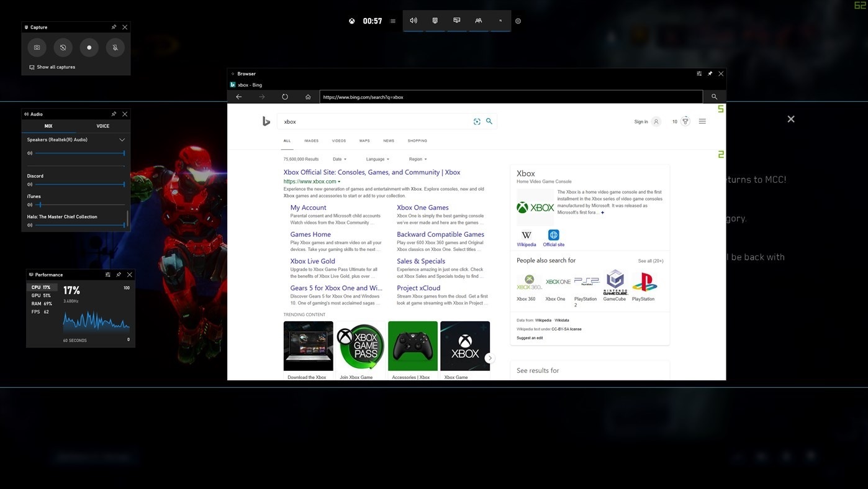This screenshot has height=489, width=868.
Task: Start recording with the record button
Action: point(89,47)
